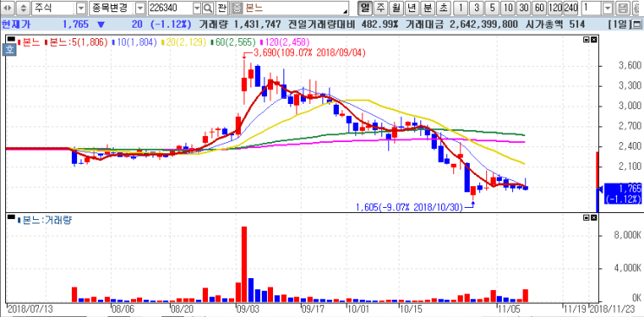Click the low label 1,605(-9.07% 2018/10/30)
This screenshot has width=644, height=317.
click(409, 206)
